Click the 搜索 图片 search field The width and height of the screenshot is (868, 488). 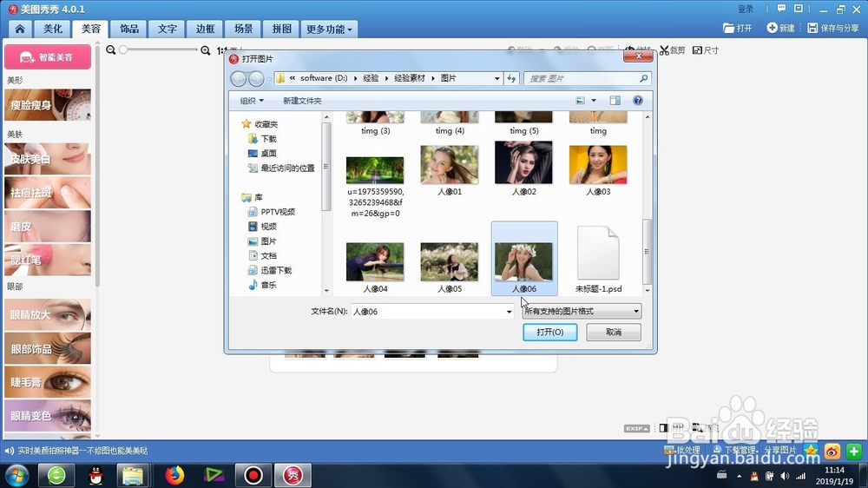(x=588, y=79)
